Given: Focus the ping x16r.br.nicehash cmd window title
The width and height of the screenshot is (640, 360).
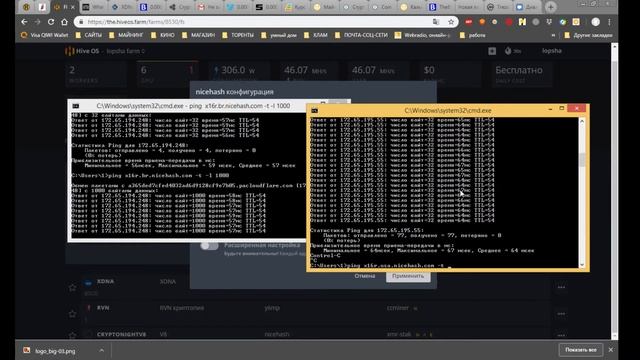Looking at the screenshot, I should tap(193, 106).
